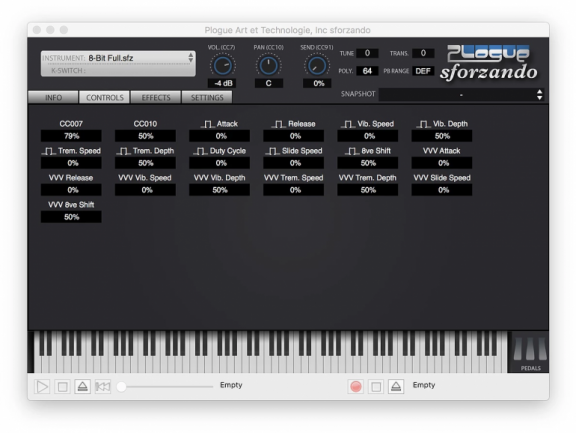Click the pulse Vib. Speed value box
This screenshot has width=576, height=433.
pyautogui.click(x=368, y=136)
